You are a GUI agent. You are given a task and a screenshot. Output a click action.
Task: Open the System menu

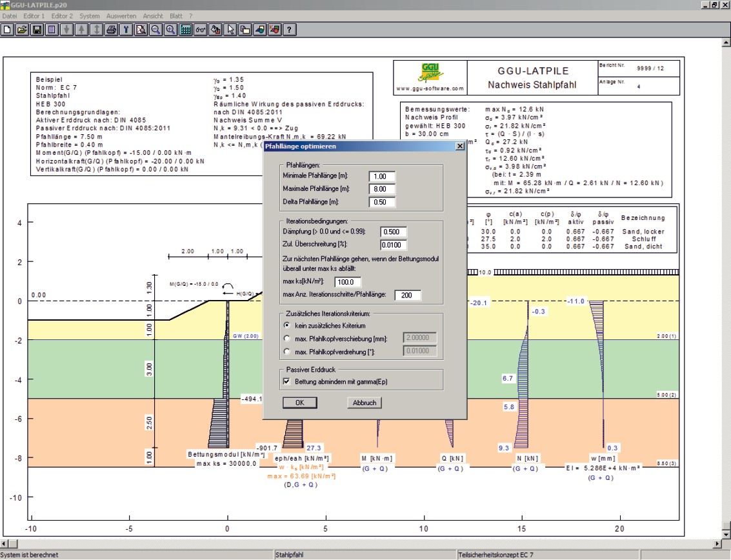coord(90,16)
